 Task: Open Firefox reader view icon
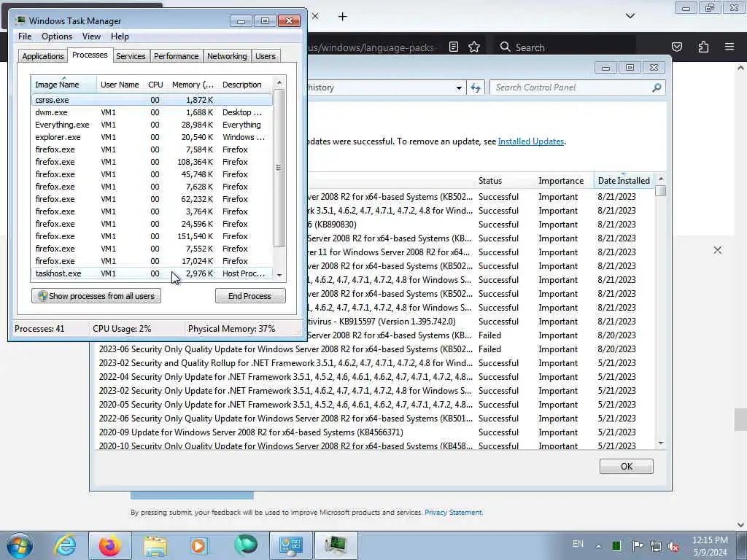coord(454,47)
